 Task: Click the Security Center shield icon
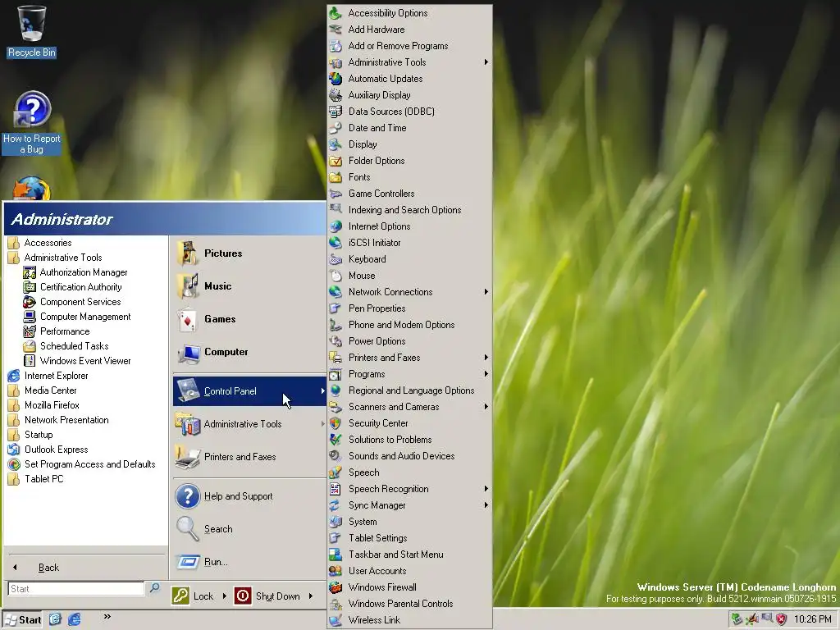pos(336,423)
